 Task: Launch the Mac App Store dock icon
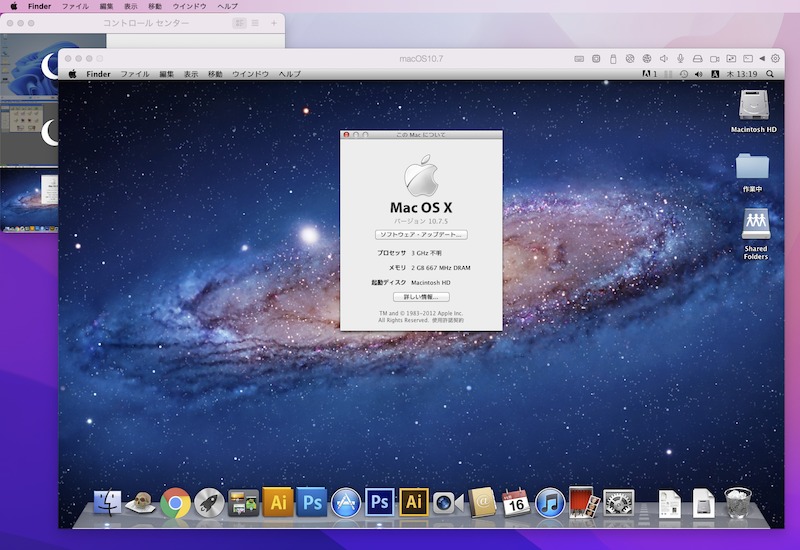coord(345,502)
